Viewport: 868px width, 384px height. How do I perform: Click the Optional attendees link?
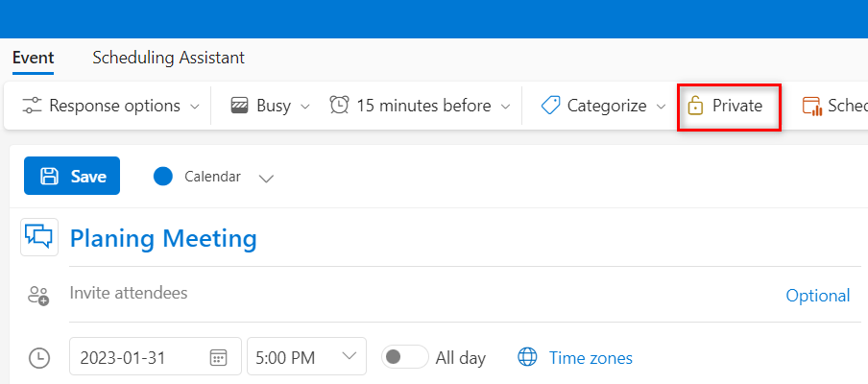[818, 296]
